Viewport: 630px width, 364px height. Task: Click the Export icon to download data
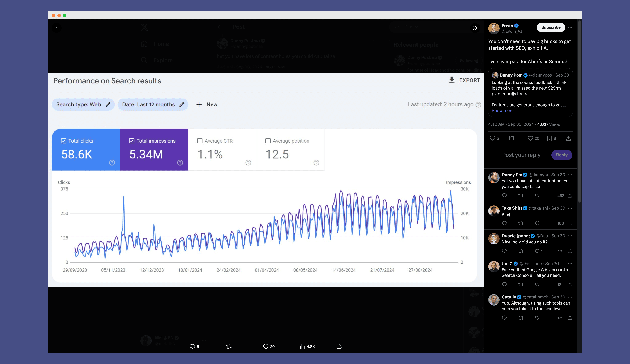[x=451, y=80]
